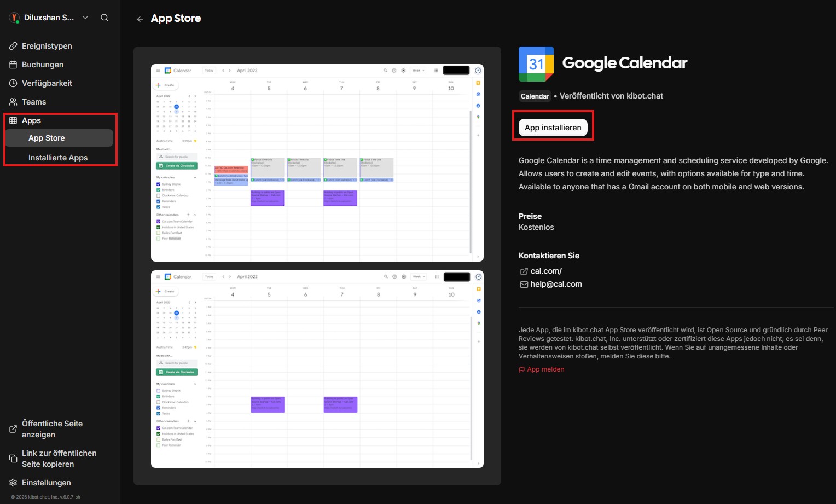Click the external-link icon beside Öffentliche Seite
Screen dimensions: 836x504
click(x=13, y=429)
